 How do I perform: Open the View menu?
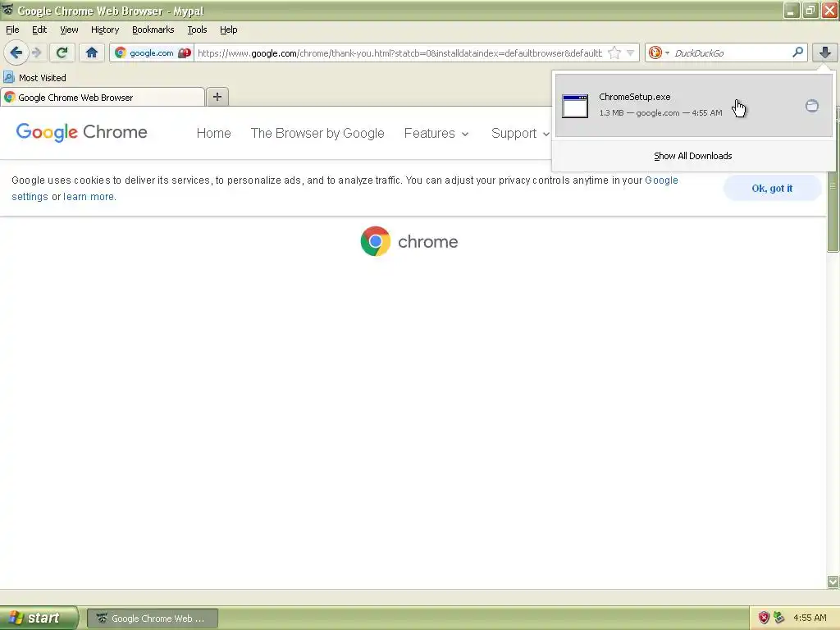click(69, 30)
